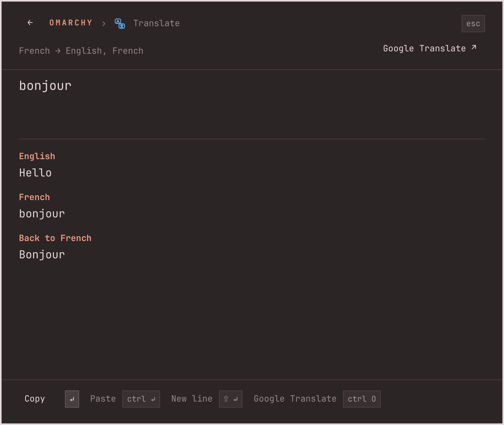Select the French result heading
The width and height of the screenshot is (504, 425).
[x=34, y=197]
